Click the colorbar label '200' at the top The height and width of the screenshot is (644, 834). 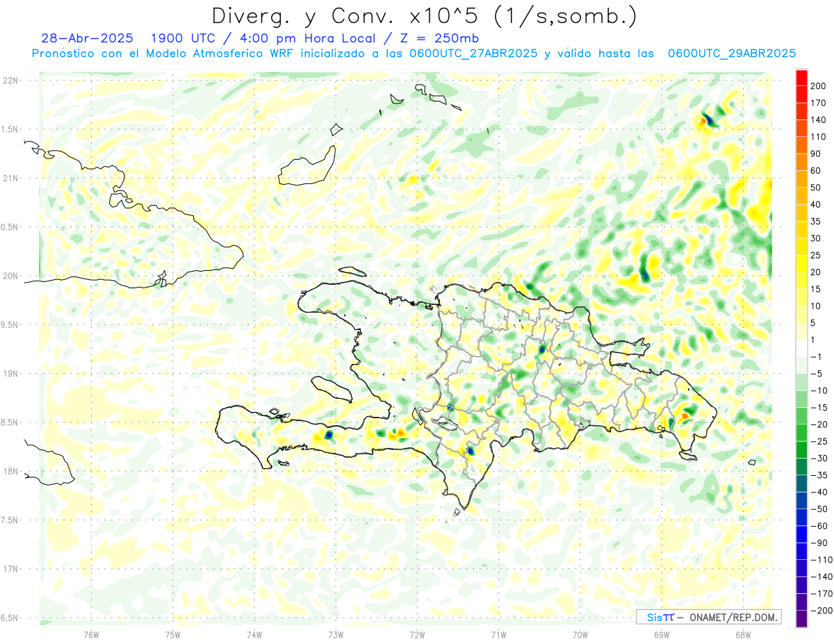click(819, 86)
